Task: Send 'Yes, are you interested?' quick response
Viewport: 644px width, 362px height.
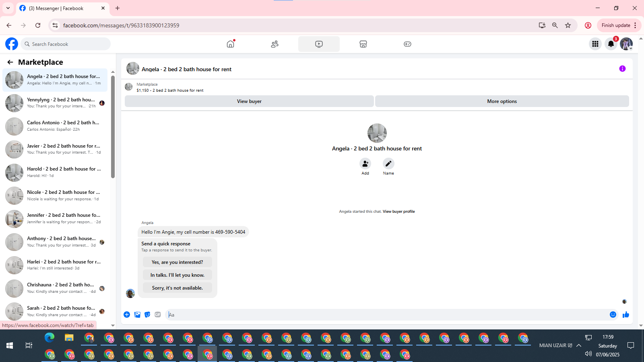Action: pos(178,262)
